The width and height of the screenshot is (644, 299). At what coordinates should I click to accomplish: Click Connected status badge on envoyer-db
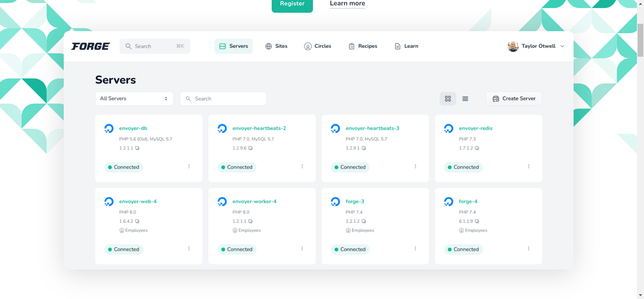(123, 167)
